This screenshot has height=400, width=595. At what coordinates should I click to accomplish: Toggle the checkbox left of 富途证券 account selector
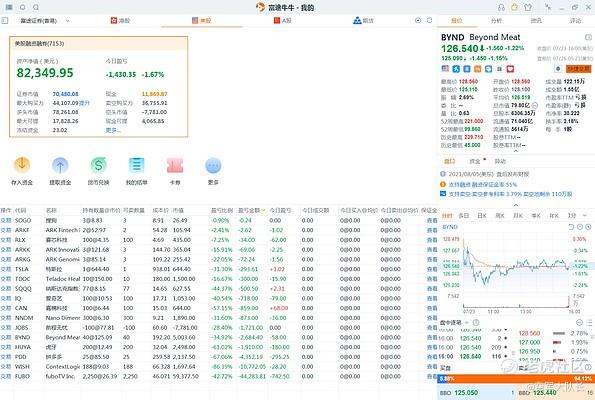(x=5, y=20)
